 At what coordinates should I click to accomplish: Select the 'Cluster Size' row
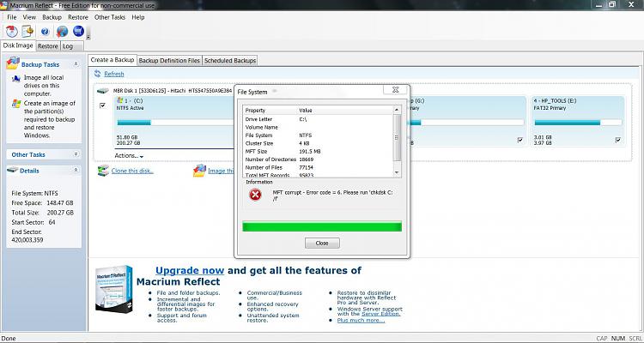point(319,143)
